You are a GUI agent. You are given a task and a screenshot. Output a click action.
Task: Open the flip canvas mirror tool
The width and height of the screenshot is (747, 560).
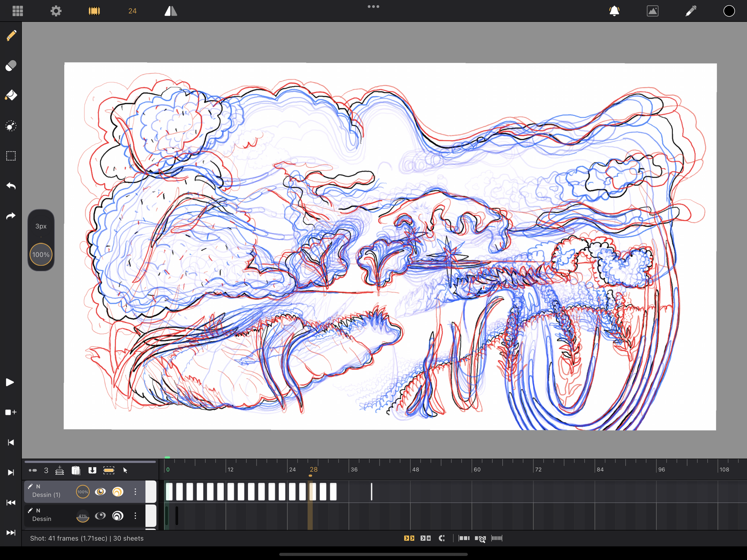point(171,11)
